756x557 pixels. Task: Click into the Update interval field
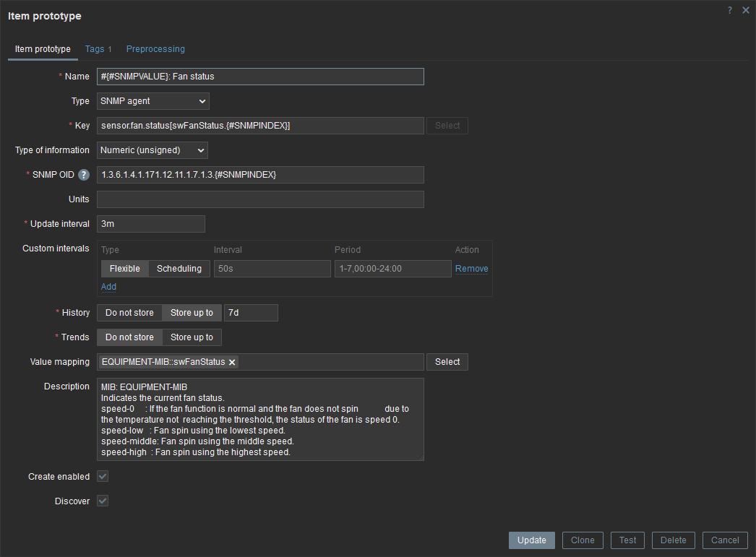point(151,224)
